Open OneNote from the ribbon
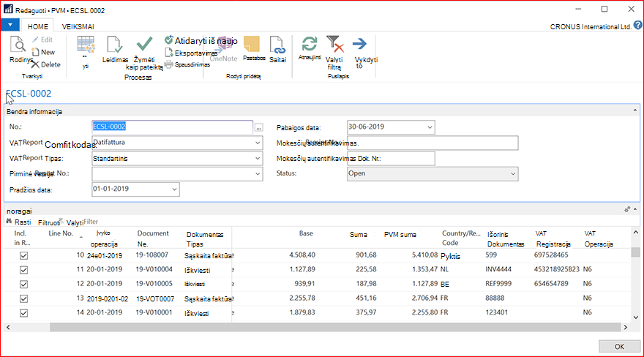 coord(223,49)
